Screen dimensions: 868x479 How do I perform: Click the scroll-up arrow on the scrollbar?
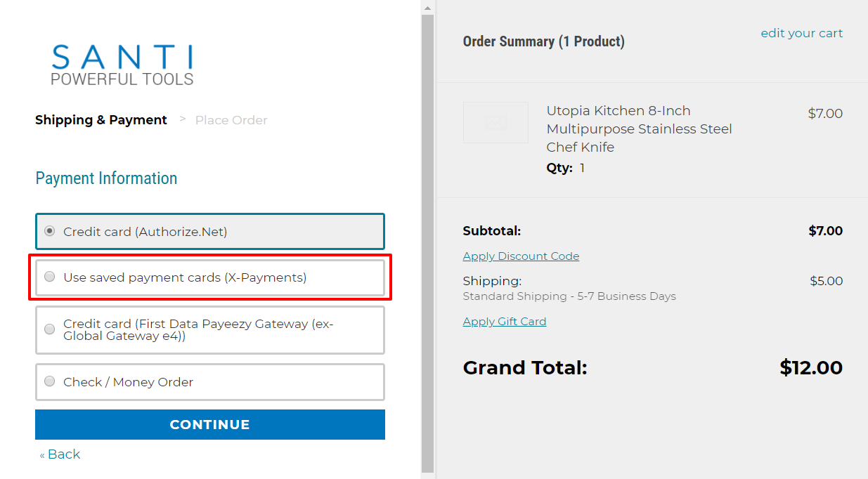click(427, 6)
